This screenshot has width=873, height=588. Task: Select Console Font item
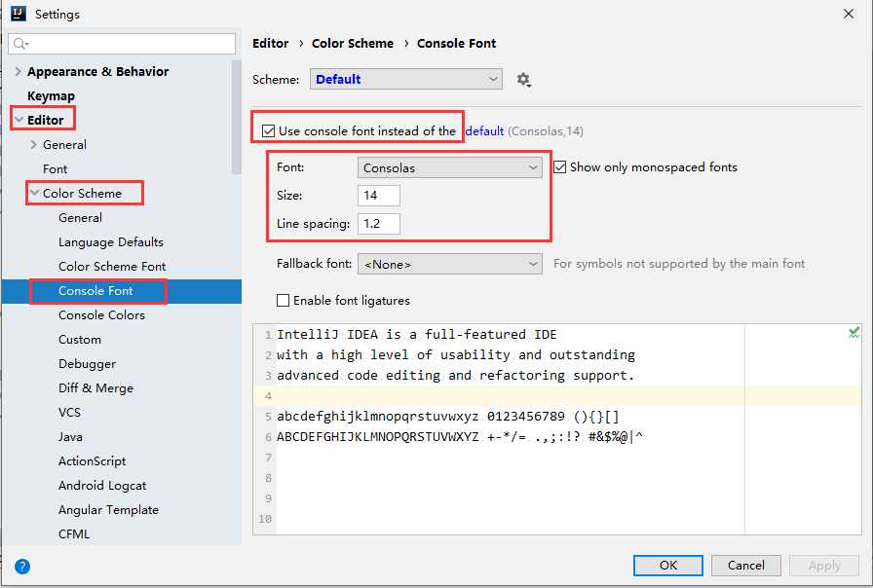pos(95,291)
